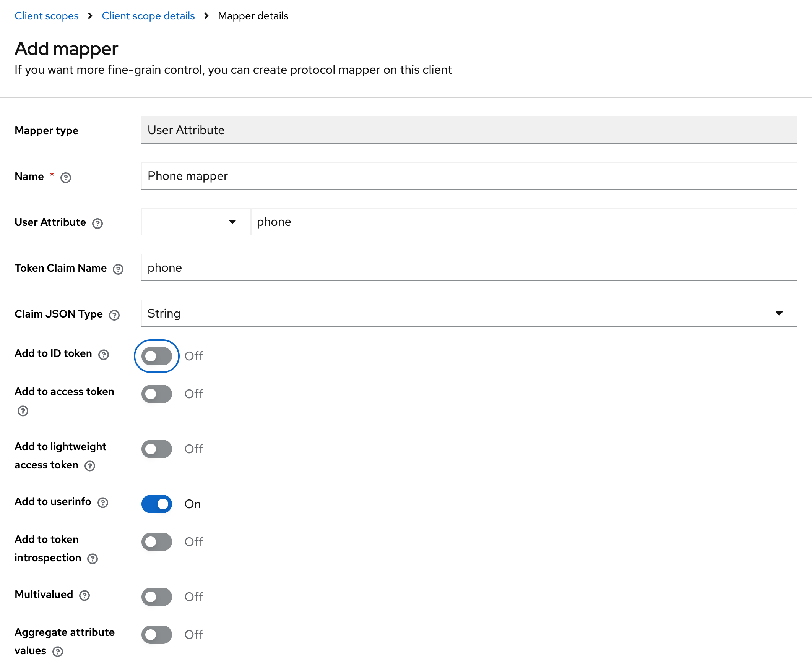The width and height of the screenshot is (812, 671).
Task: Click Add to userinfo help icon
Action: point(102,502)
